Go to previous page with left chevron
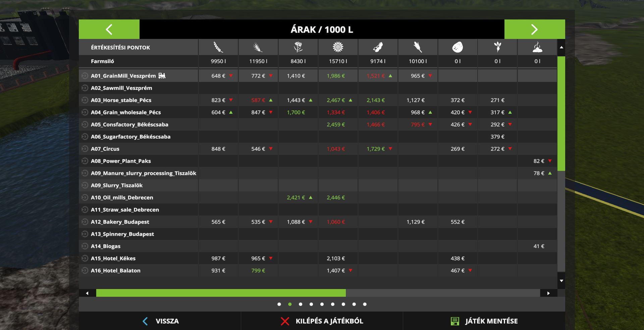The width and height of the screenshot is (644, 330). 109,30
